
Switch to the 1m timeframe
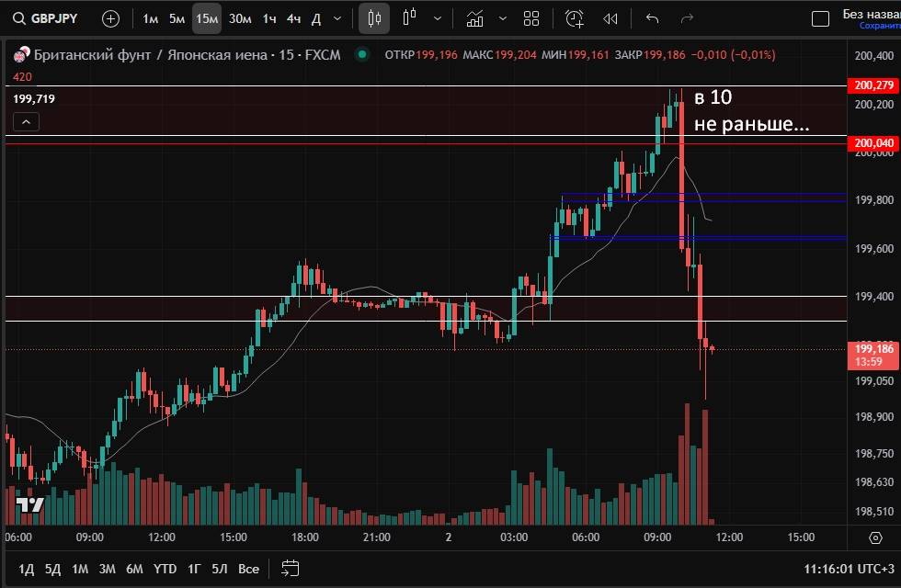pos(150,18)
